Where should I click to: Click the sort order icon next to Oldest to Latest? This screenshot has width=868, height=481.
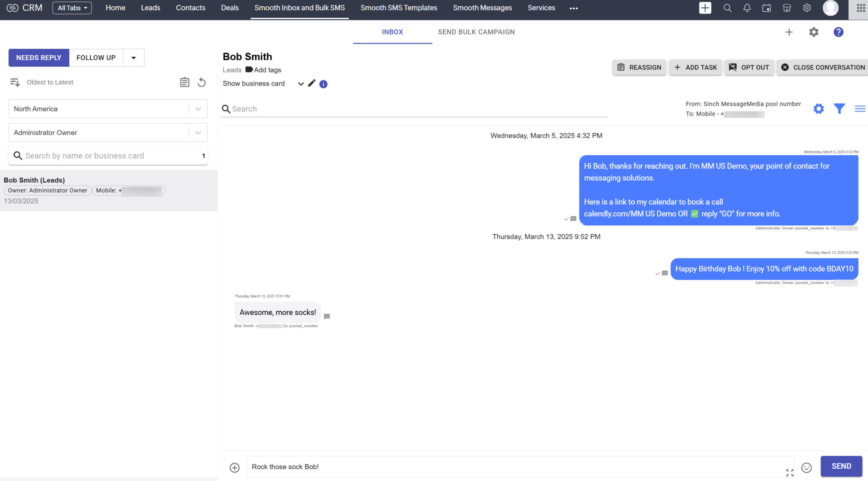click(15, 82)
